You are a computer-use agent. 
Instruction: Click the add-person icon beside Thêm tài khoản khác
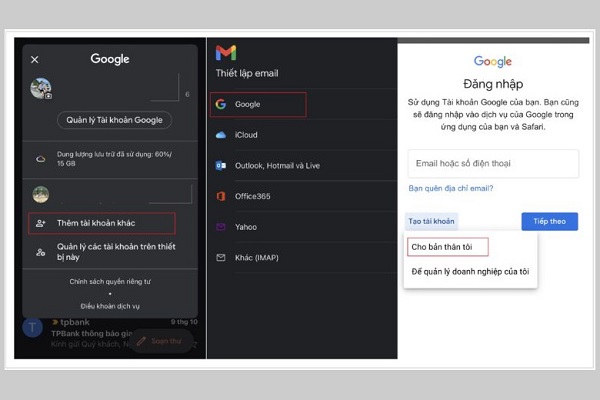(40, 224)
